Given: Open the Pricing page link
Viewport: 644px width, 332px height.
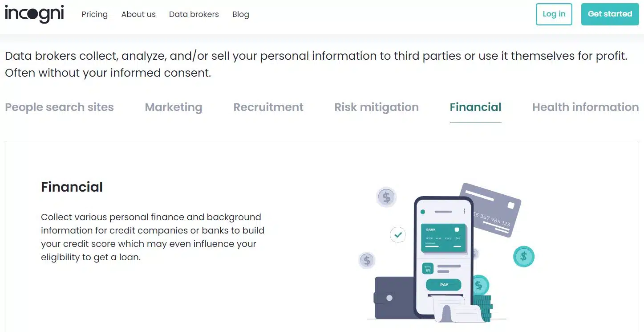Looking at the screenshot, I should 95,14.
